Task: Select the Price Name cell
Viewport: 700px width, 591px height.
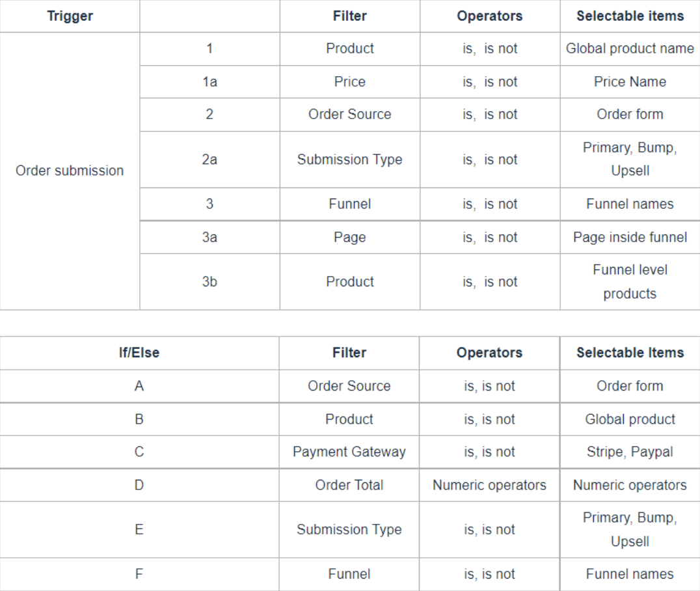Action: [x=630, y=82]
